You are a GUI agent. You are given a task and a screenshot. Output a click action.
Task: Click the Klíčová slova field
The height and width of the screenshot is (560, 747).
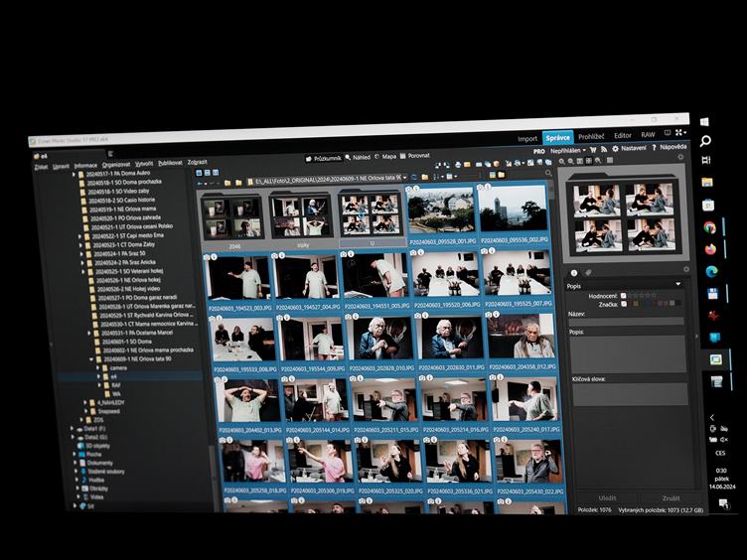click(630, 394)
